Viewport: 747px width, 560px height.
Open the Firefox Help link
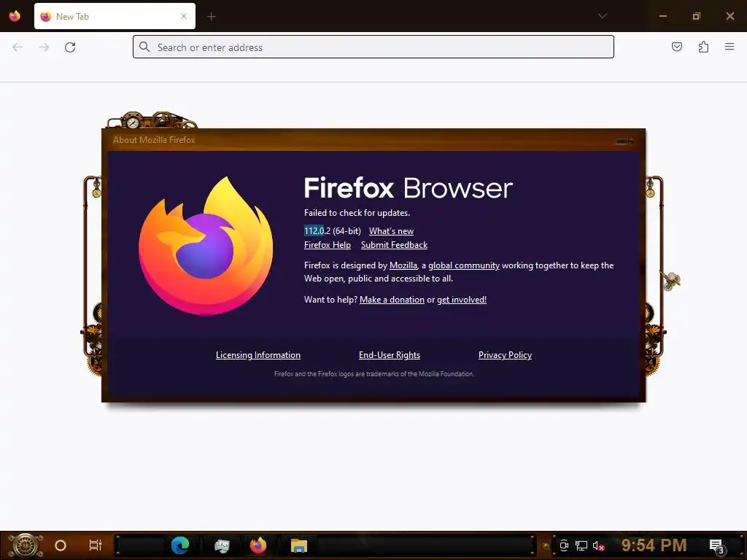328,245
